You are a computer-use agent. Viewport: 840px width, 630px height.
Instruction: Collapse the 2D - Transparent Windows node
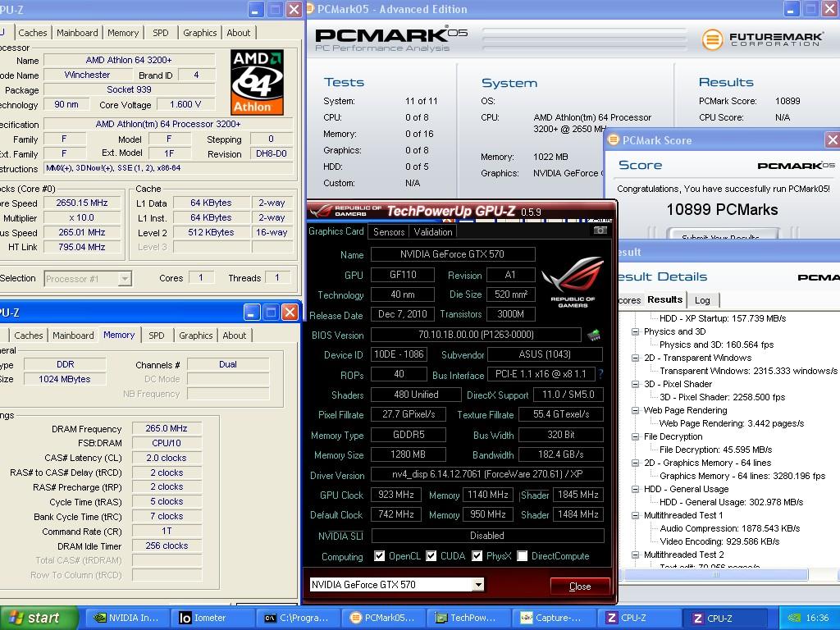tap(636, 358)
